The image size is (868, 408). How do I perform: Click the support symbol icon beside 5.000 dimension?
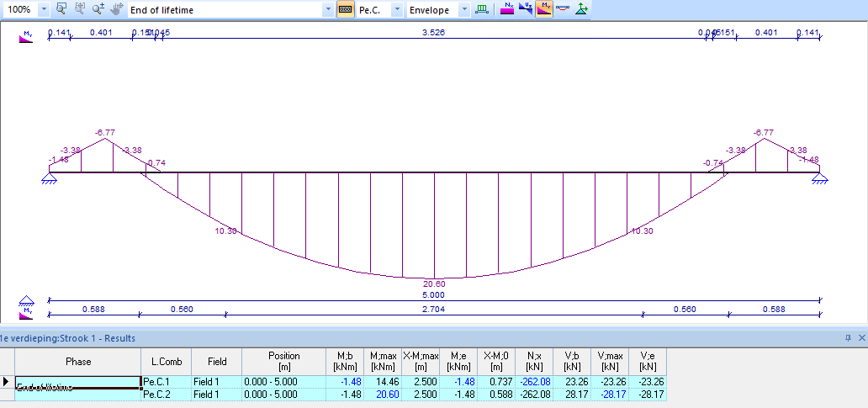(27, 301)
